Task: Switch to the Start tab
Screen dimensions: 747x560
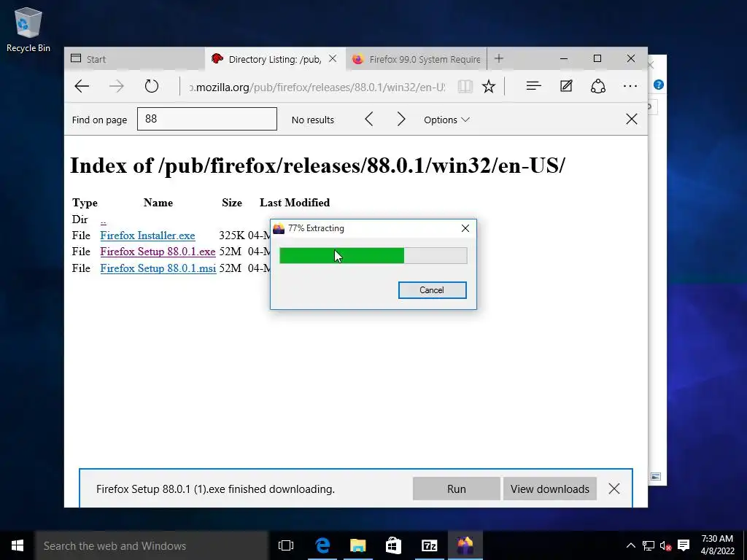Action: point(134,59)
